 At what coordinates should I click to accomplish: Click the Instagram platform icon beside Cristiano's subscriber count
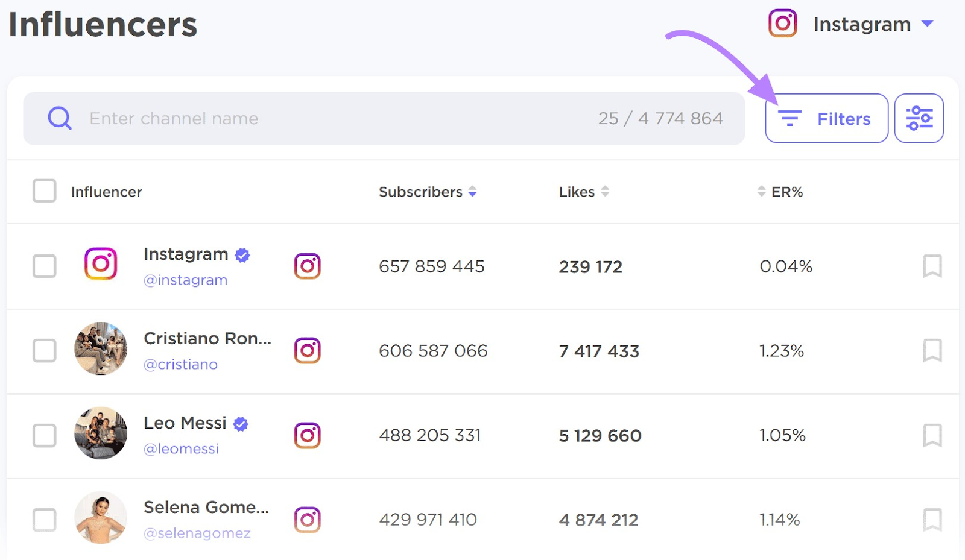308,350
